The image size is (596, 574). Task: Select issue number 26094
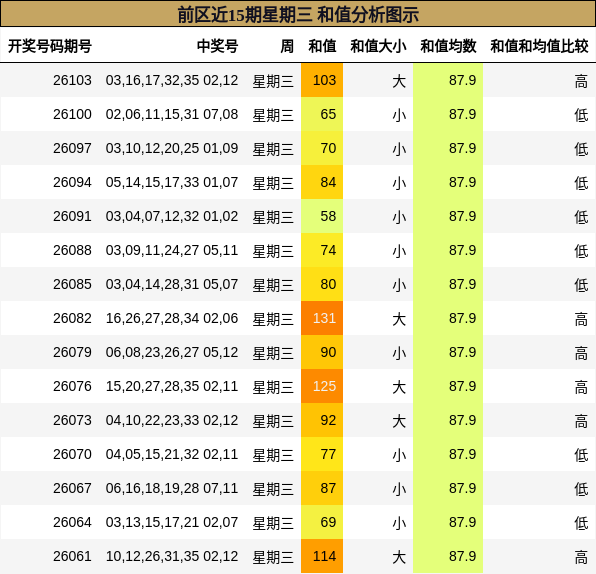click(x=72, y=182)
